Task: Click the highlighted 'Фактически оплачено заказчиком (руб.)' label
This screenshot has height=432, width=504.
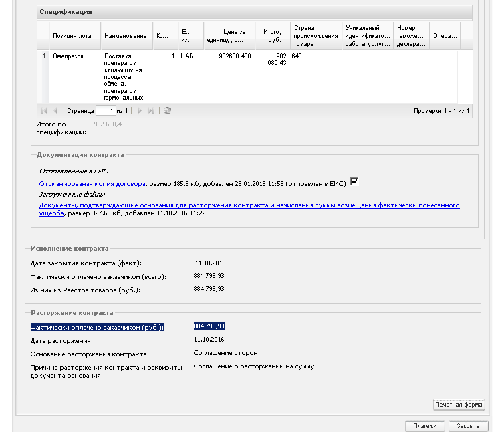Action: (98, 328)
